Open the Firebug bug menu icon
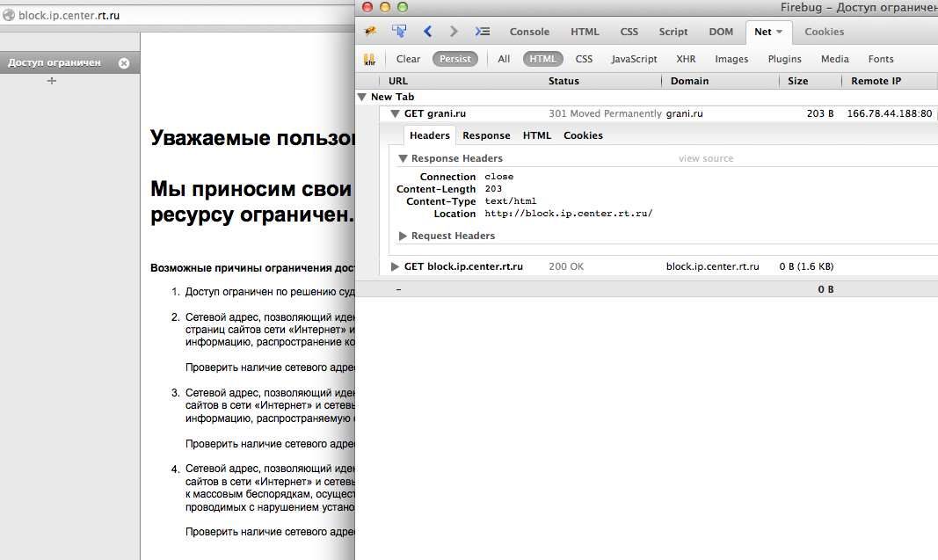Viewport: 938px width, 560px height. pos(368,31)
